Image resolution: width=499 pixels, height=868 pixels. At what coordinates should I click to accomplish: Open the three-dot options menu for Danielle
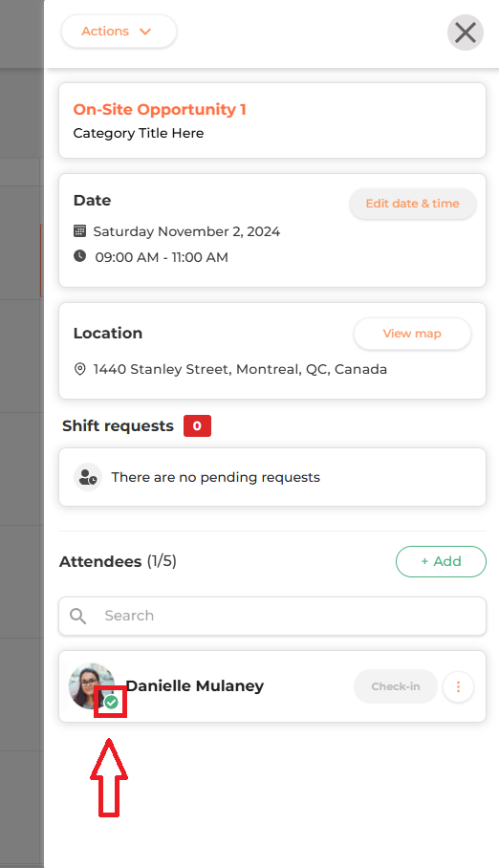tap(458, 686)
